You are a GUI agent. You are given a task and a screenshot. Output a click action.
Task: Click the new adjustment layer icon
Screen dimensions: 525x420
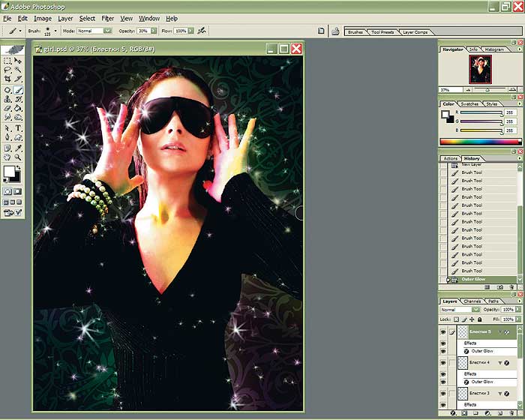click(x=487, y=413)
